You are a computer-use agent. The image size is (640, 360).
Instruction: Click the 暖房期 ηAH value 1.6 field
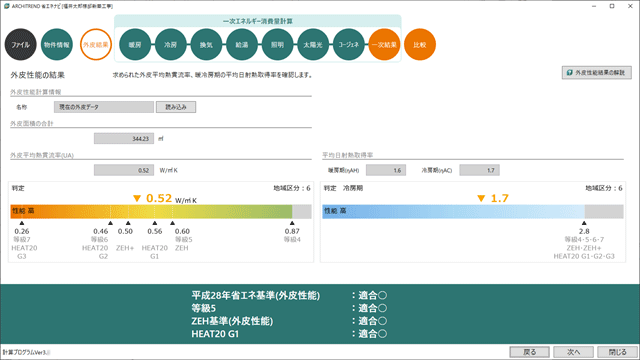(x=386, y=170)
